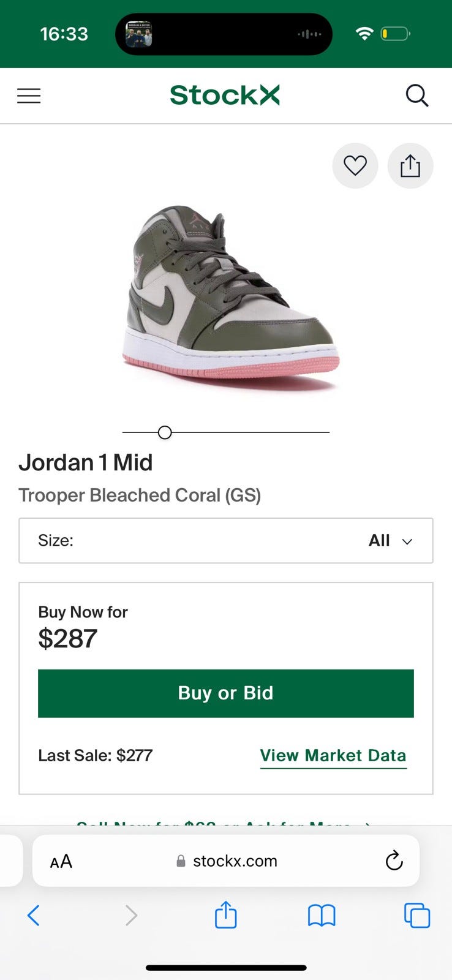The width and height of the screenshot is (452, 980).
Task: Open Safari share sheet icon
Action: (x=225, y=916)
